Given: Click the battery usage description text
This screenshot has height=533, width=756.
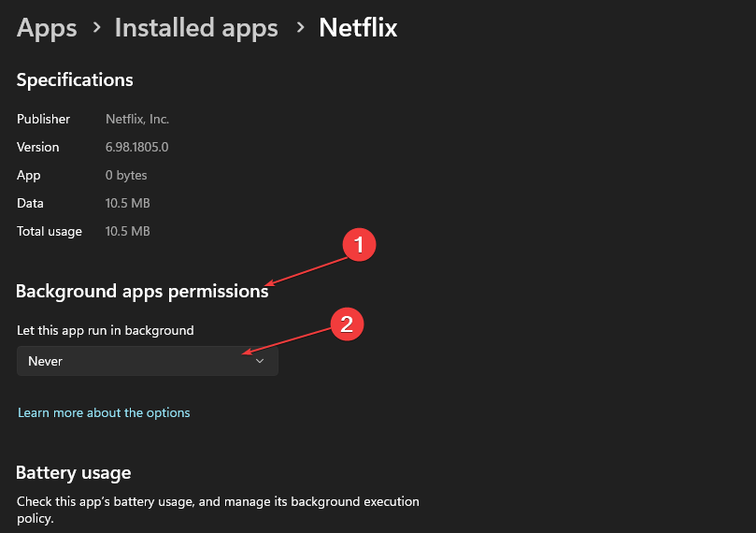Looking at the screenshot, I should [x=218, y=510].
